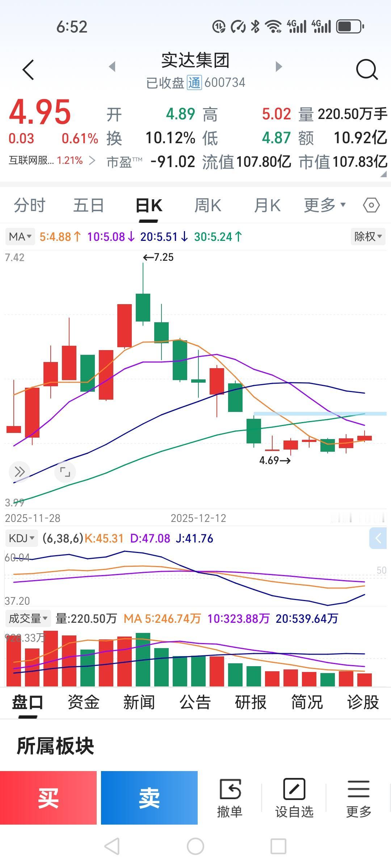Screen dimensions: 391x868
Task: Tap MA 20:5.51 indicator value
Action: pos(164,237)
